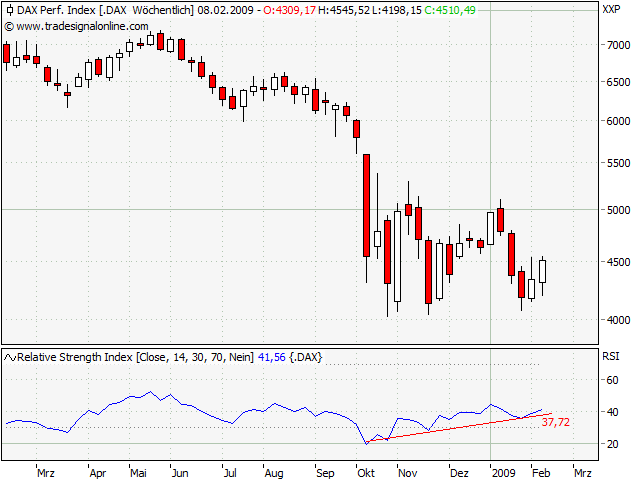Click the 40 level on RSI axis

[x=612, y=412]
